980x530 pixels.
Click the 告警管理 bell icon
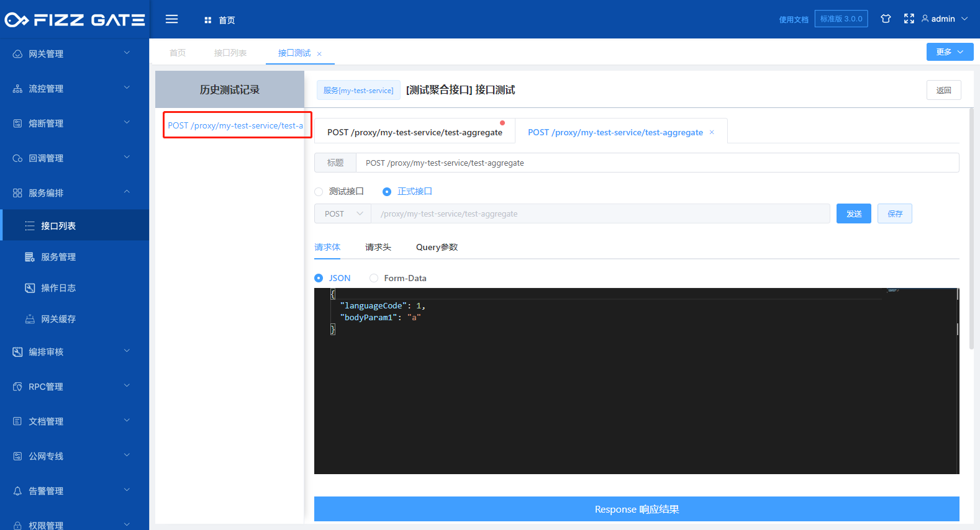coord(17,491)
